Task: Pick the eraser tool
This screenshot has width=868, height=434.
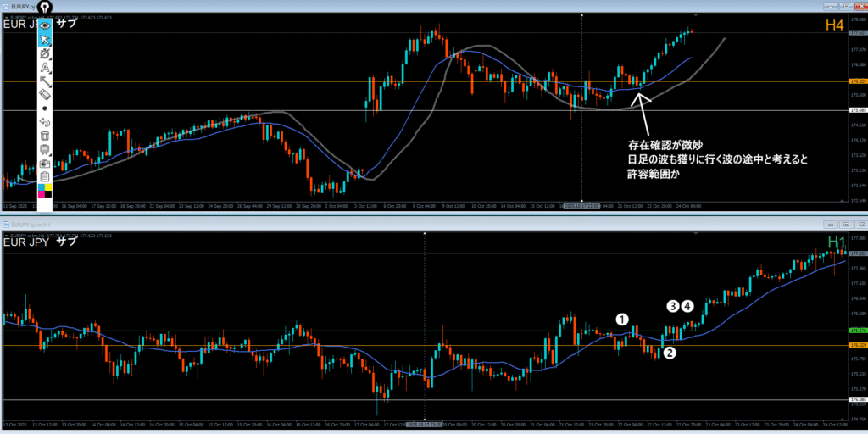Action: (45, 94)
